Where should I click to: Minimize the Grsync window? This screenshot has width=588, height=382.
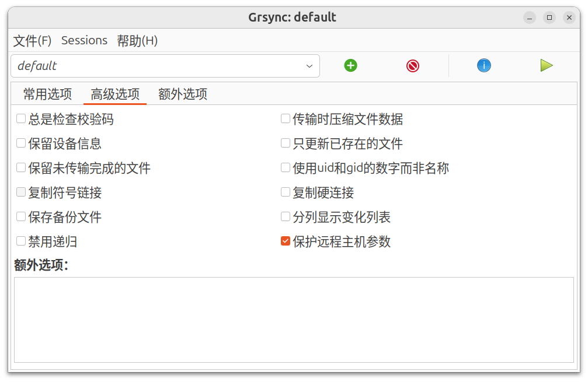[530, 17]
